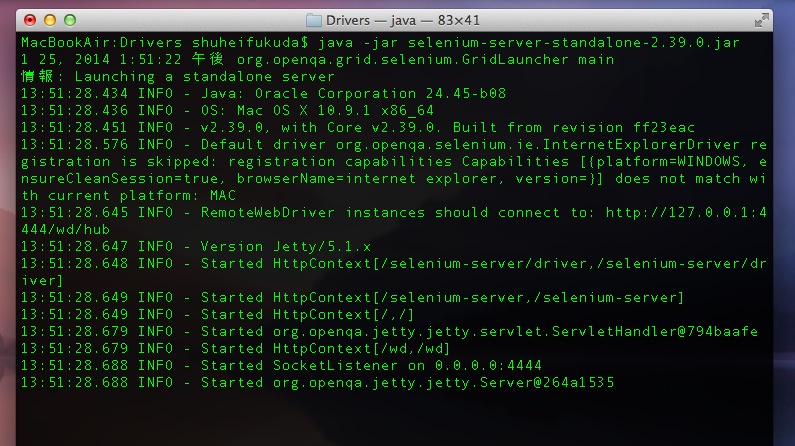Click the 'Built from revision ff23eac' line
This screenshot has height=446, width=795.
click(573, 128)
